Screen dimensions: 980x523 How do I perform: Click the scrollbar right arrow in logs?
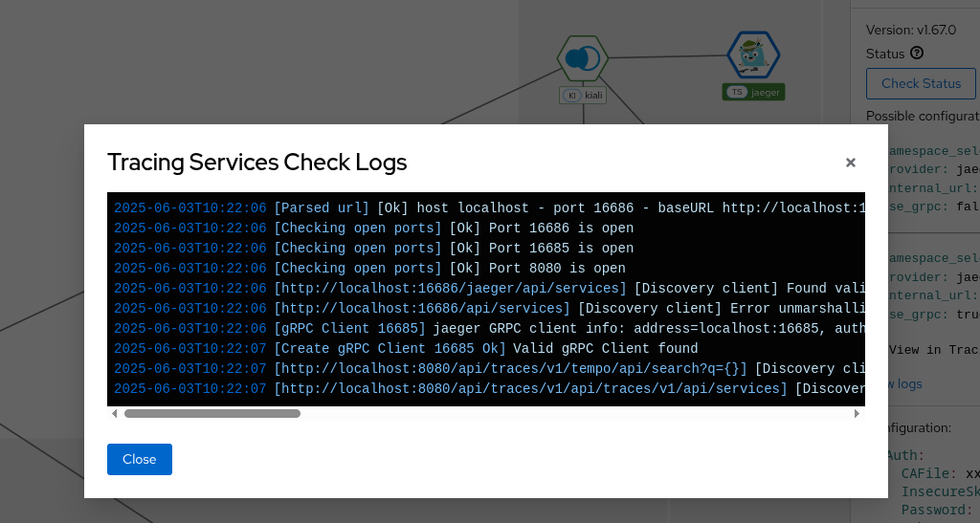tap(857, 413)
